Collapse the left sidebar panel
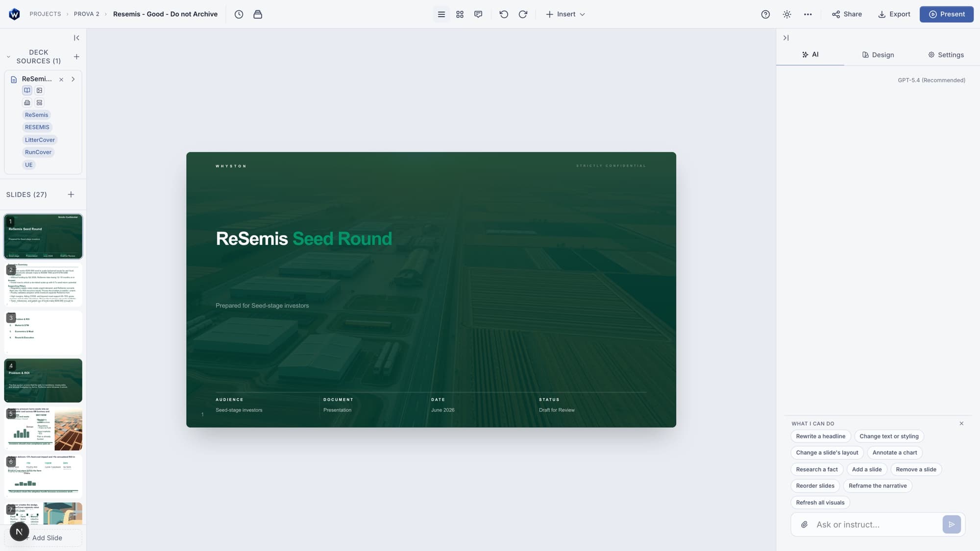 [x=76, y=38]
